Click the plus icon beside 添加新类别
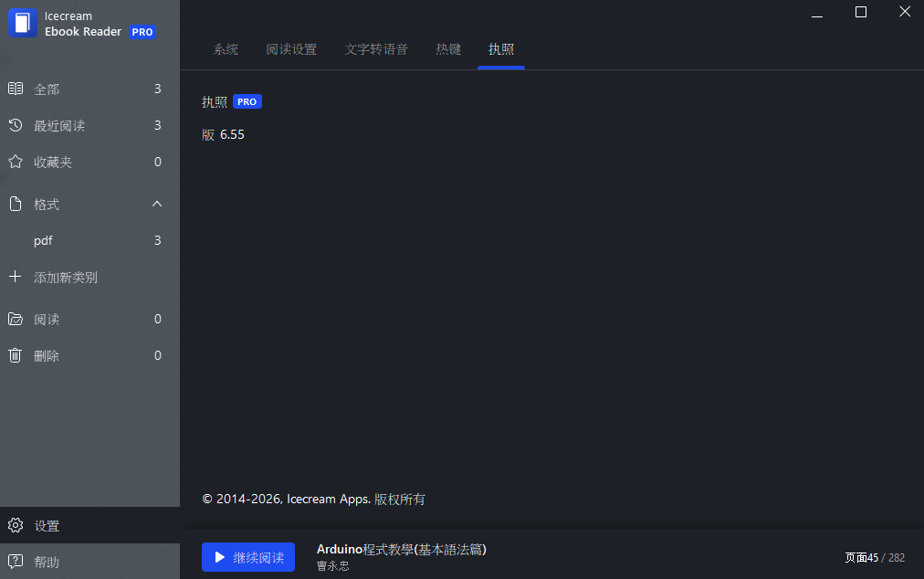This screenshot has width=924, height=579. point(16,277)
